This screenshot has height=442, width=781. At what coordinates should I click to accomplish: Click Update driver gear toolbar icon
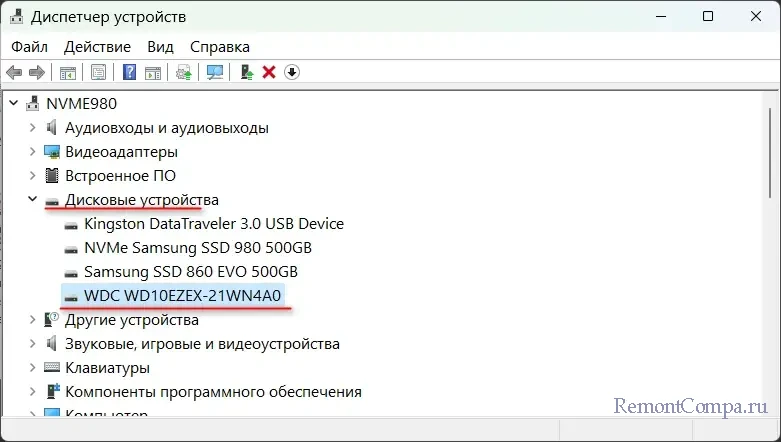tap(183, 72)
